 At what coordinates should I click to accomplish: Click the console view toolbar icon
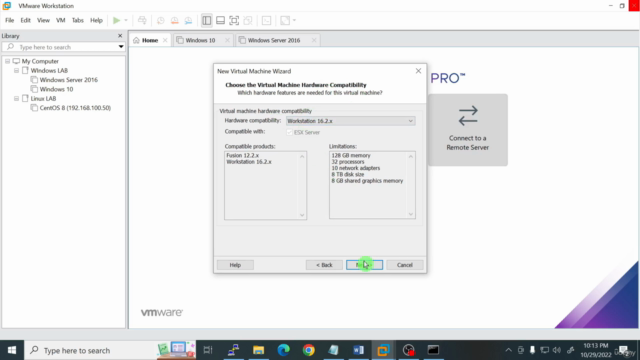click(267, 20)
